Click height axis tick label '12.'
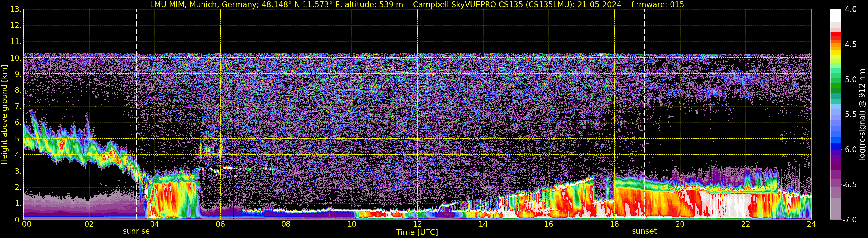Image resolution: width=868 pixels, height=238 pixels. coord(16,25)
